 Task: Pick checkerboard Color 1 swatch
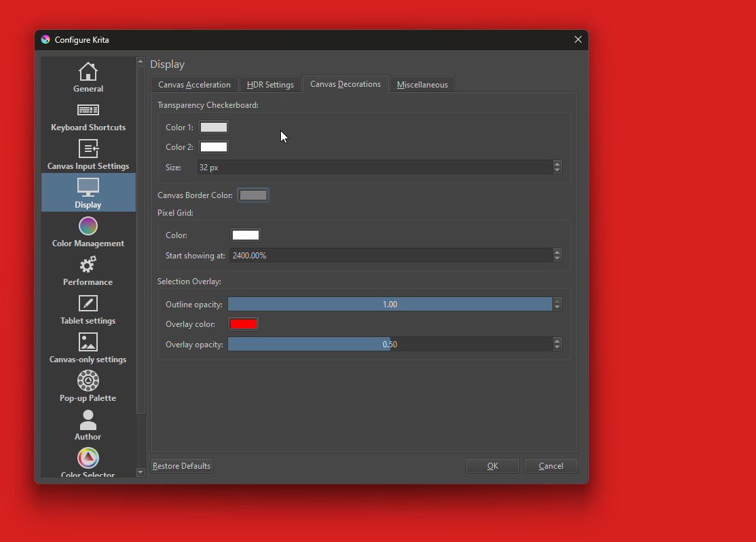click(214, 127)
